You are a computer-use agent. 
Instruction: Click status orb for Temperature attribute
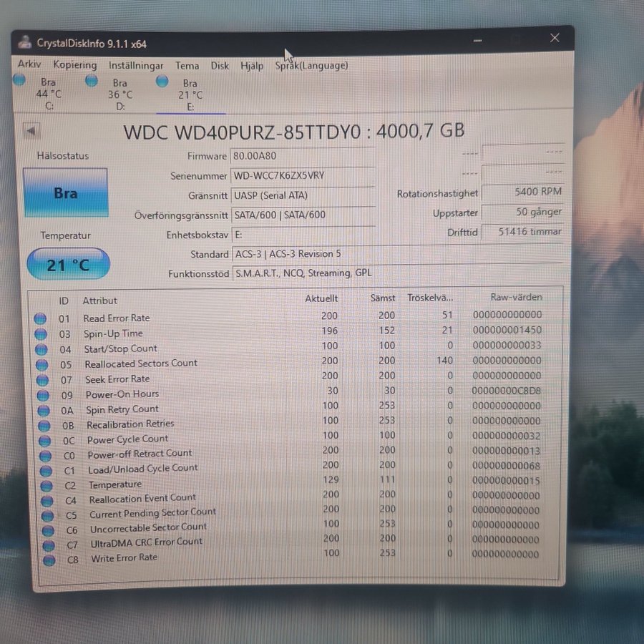47,486
